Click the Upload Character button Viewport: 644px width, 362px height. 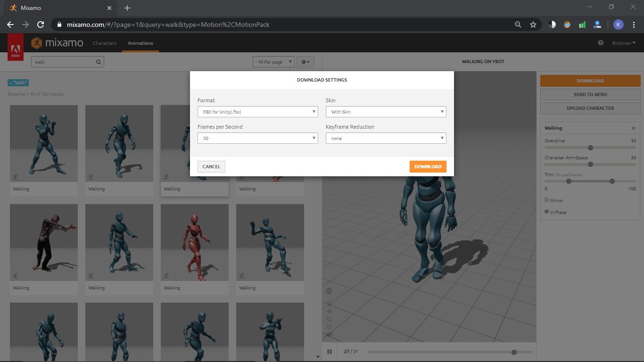[x=590, y=108]
